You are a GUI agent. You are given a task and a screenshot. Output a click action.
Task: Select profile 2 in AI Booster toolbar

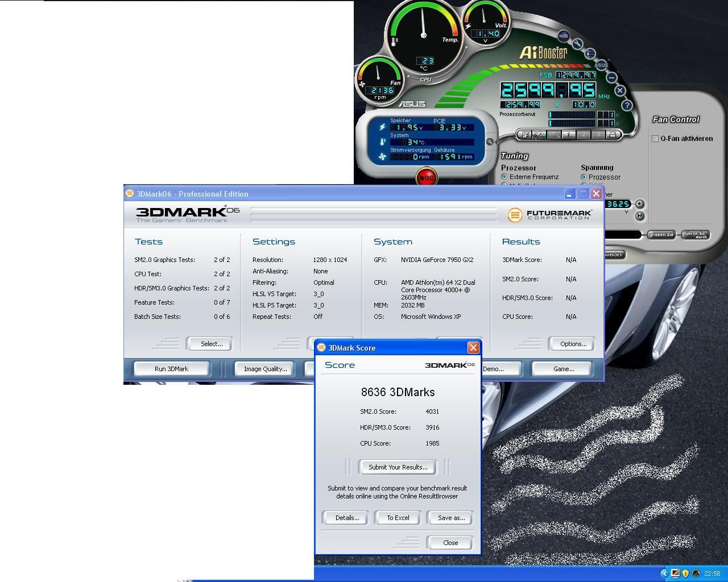point(584,135)
